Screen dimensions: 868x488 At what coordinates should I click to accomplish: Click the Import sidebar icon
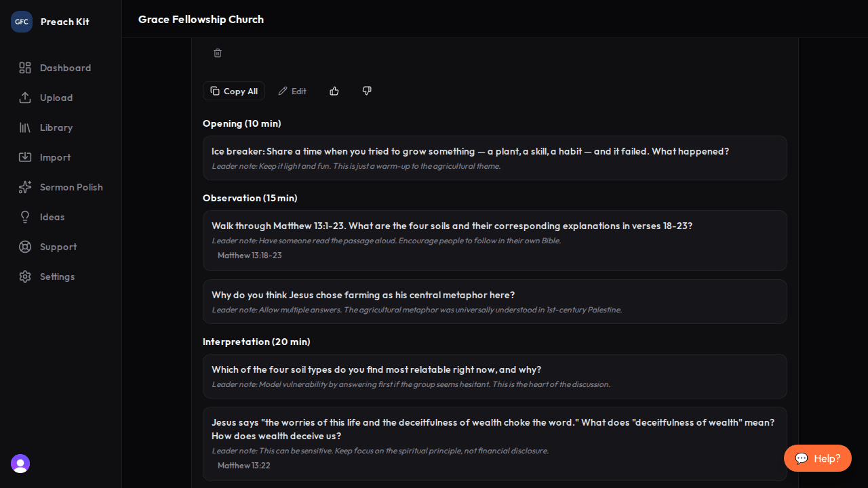[x=25, y=157]
